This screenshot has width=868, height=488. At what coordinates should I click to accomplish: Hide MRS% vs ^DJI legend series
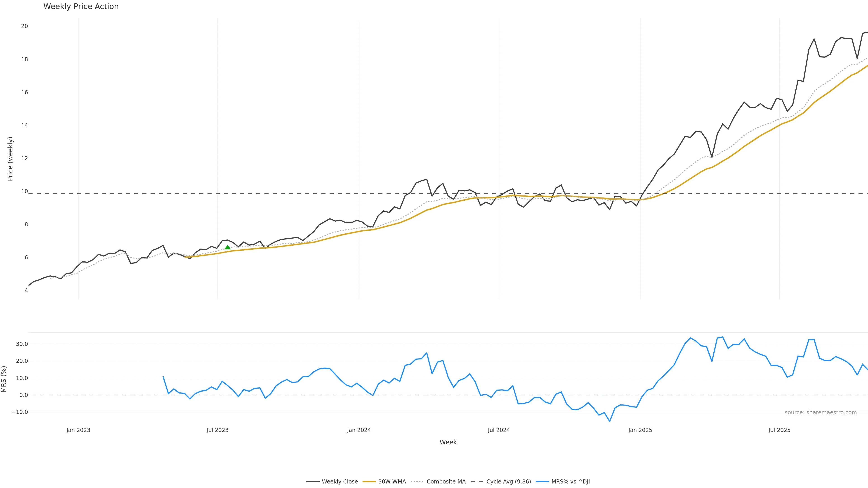coord(570,482)
